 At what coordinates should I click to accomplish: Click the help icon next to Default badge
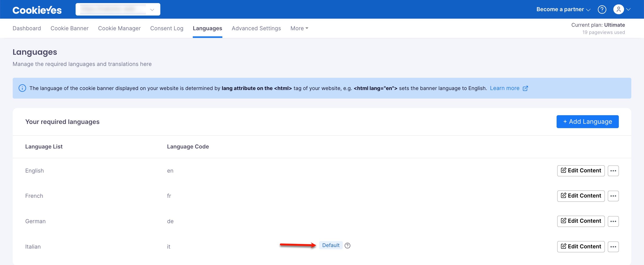click(x=347, y=246)
